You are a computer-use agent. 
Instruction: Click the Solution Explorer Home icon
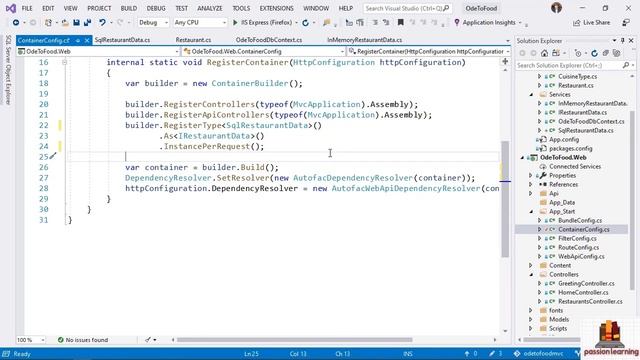point(544,53)
